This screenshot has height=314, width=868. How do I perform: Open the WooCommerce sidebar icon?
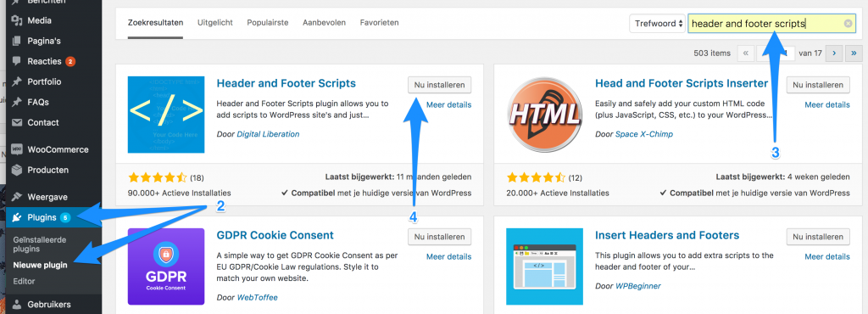point(17,149)
